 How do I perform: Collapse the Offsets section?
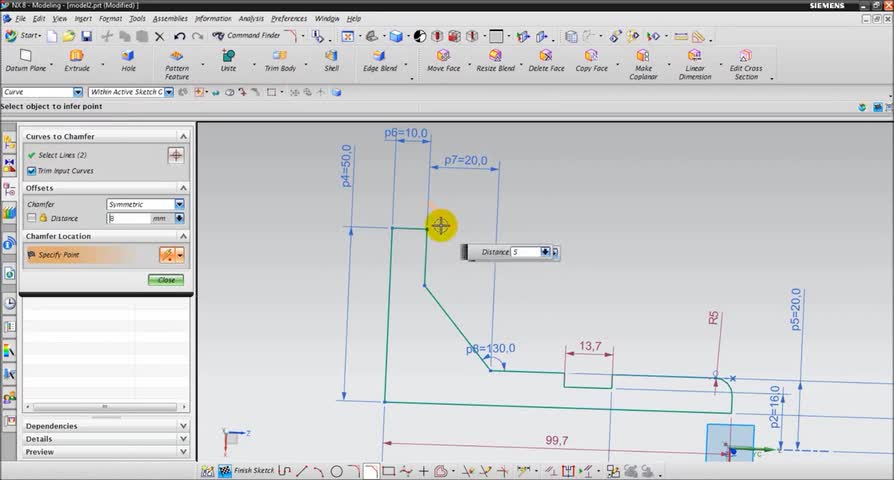pos(183,188)
